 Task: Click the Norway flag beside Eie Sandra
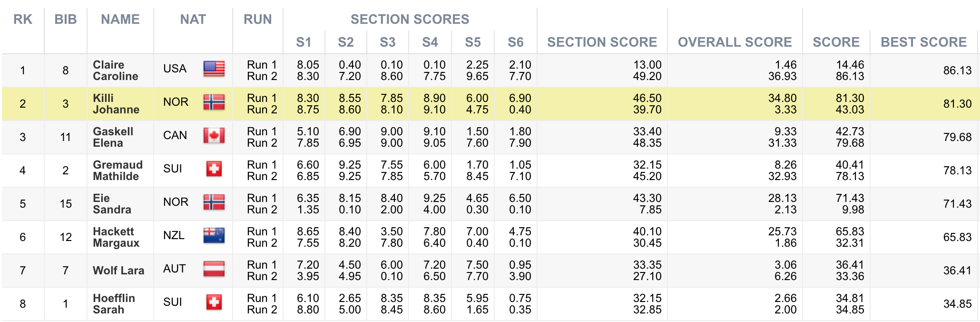pyautogui.click(x=214, y=202)
